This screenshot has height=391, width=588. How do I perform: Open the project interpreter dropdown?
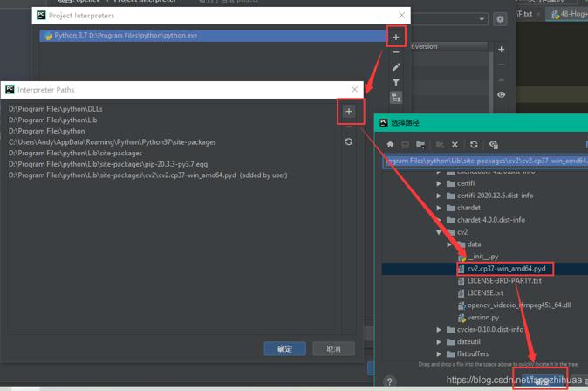481,18
